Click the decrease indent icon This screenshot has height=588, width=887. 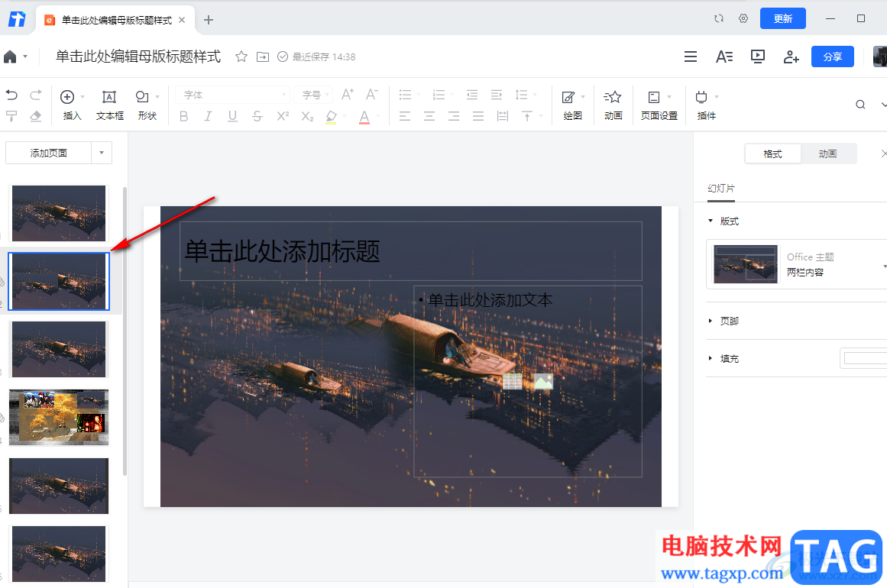click(x=472, y=95)
